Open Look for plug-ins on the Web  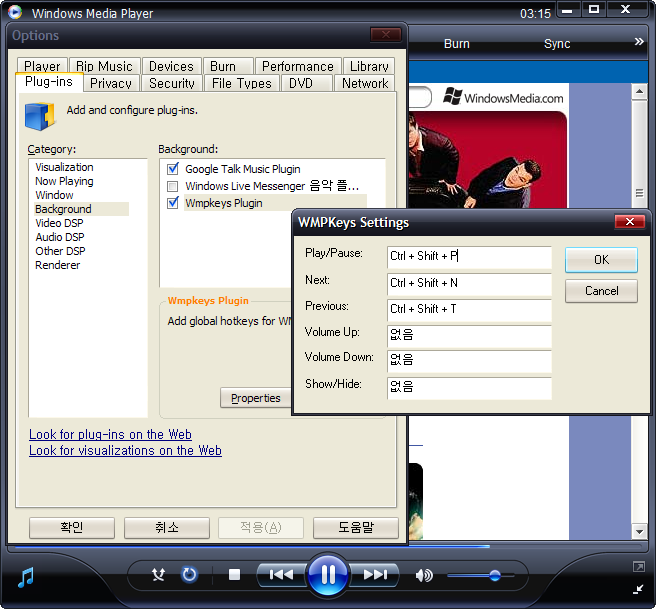pos(110,434)
